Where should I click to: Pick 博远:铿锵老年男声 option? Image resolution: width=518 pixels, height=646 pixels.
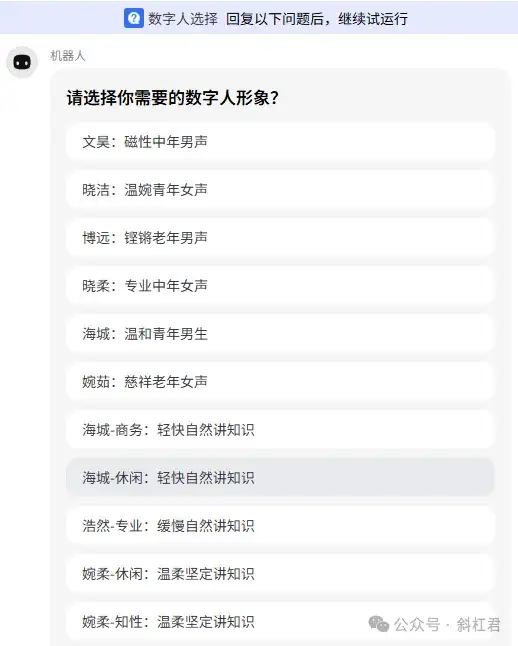(280, 238)
